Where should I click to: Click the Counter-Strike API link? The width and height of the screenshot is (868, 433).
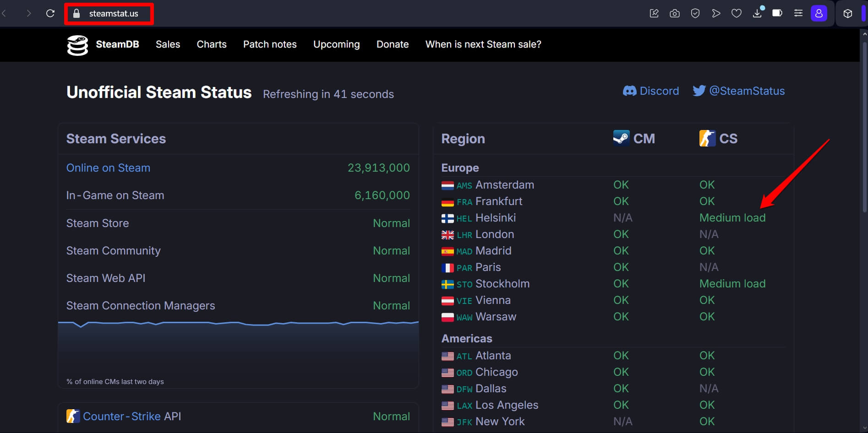click(x=132, y=417)
